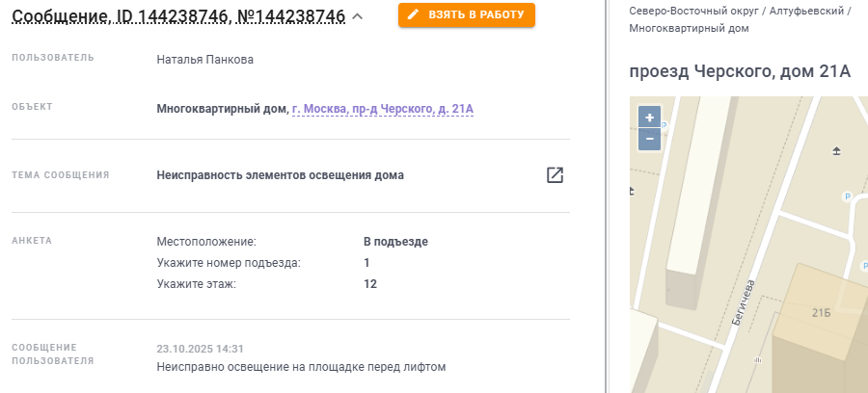Image resolution: width=868 pixels, height=393 pixels.
Task: Click the landmark icon at map top right
Action: click(x=836, y=151)
